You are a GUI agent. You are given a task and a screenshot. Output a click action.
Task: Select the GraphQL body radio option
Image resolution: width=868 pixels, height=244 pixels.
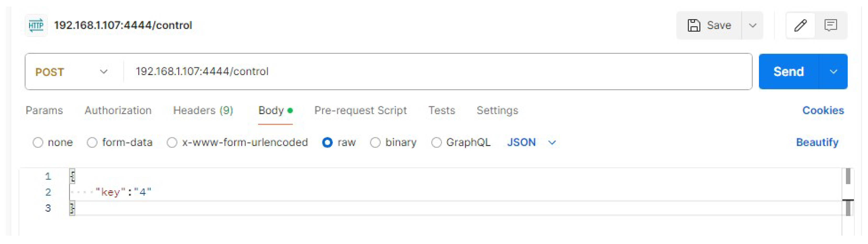coord(436,142)
